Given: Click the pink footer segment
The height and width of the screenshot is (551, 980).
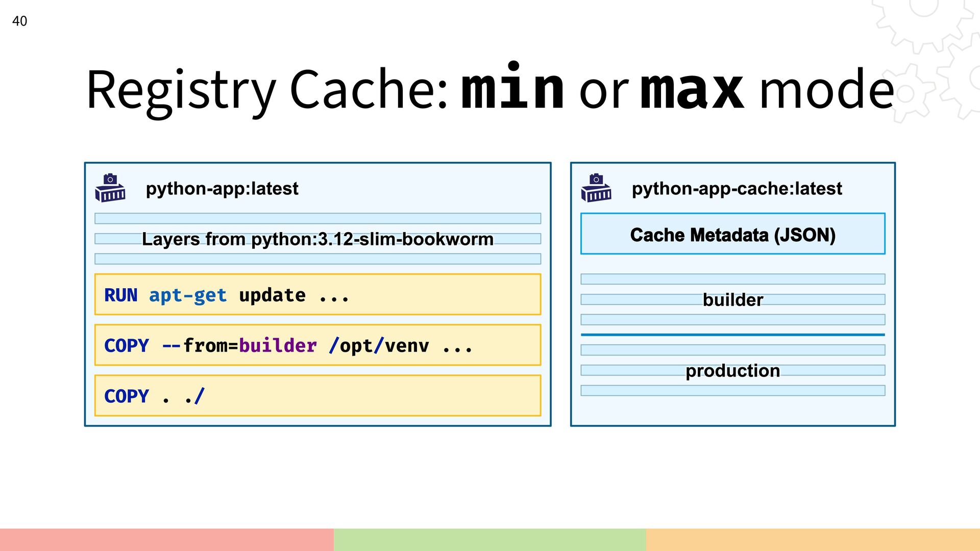Looking at the screenshot, I should click(167, 540).
